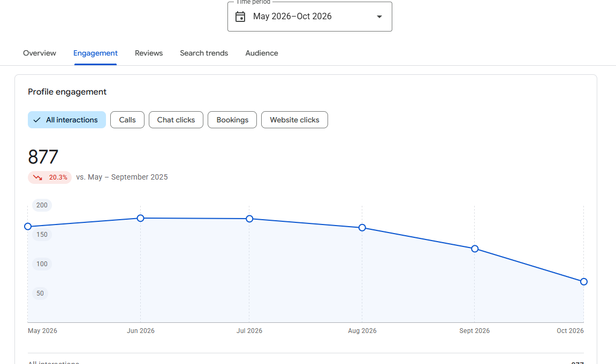Click the Sept 2026 x-axis label
Screen dimensions: 616x364
pos(475,331)
